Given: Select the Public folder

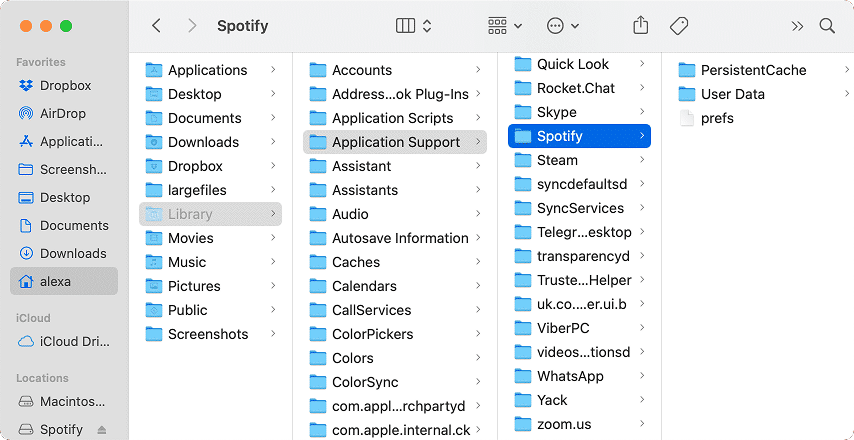Looking at the screenshot, I should [210, 310].
